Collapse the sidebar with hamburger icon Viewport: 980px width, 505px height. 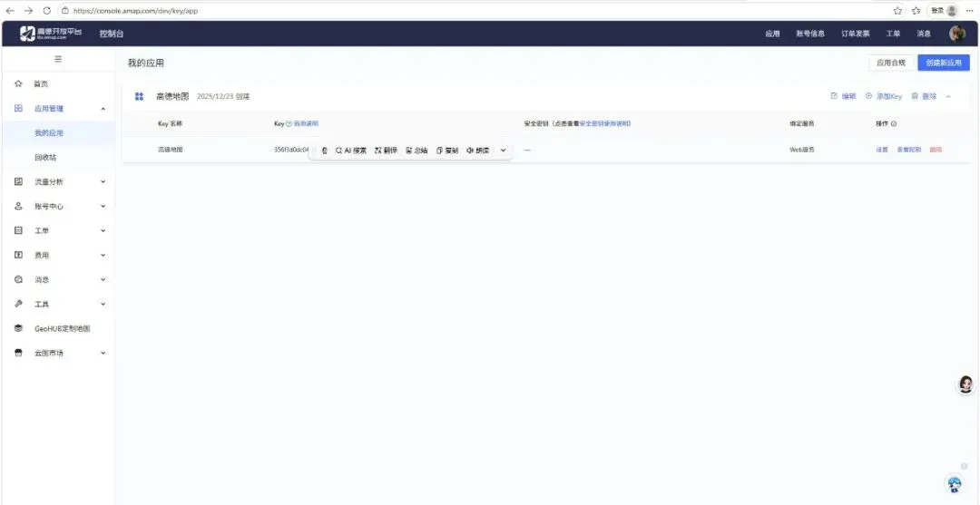click(58, 59)
